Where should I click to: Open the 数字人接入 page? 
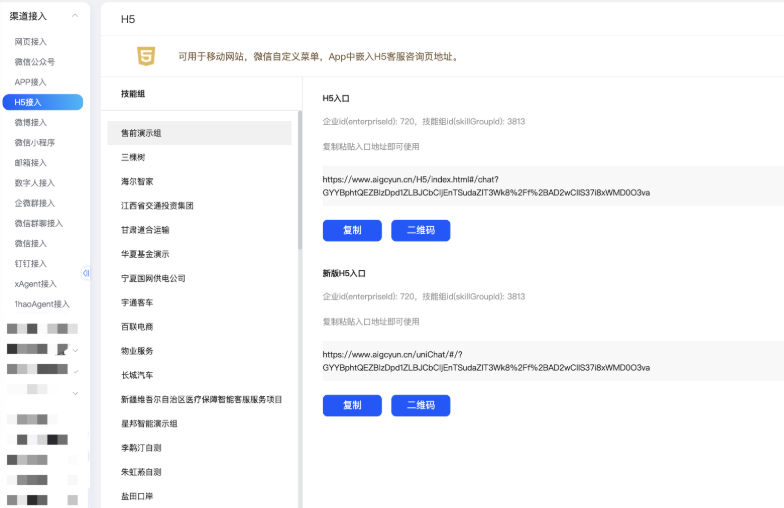point(34,183)
